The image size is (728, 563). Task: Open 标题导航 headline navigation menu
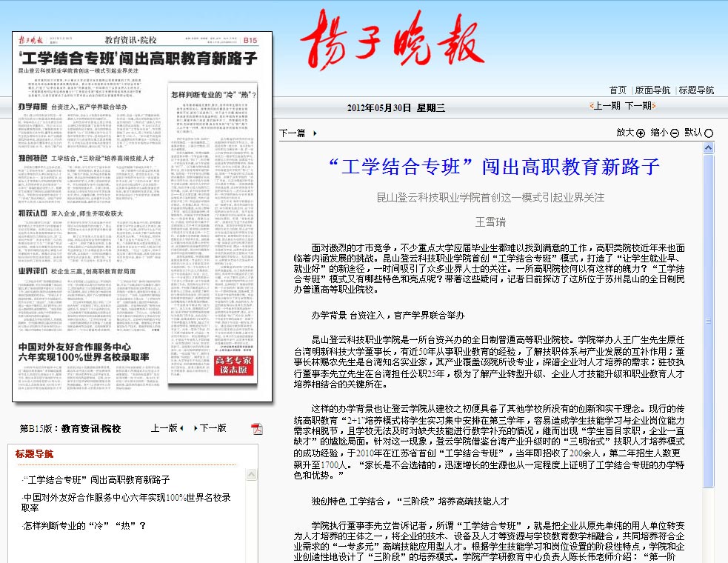pos(696,90)
